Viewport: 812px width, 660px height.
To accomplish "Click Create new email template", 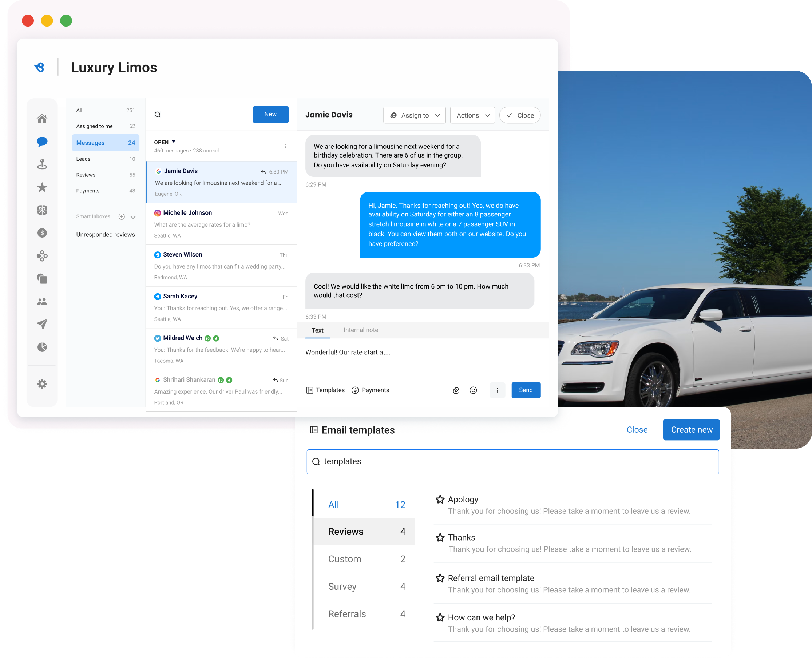I will click(692, 430).
